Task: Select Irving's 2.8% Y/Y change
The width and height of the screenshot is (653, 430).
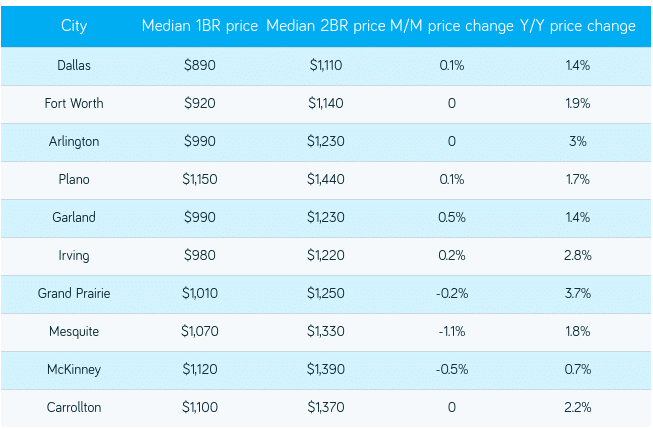Action: (578, 255)
